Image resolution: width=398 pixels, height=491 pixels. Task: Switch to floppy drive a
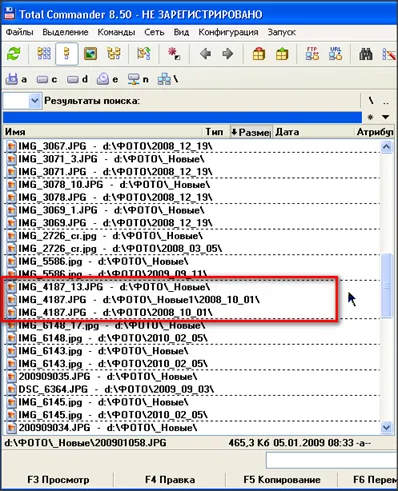[16, 79]
